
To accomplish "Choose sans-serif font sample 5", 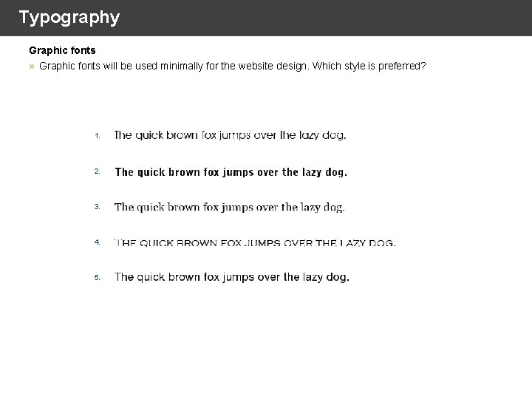I will coord(232,277).
